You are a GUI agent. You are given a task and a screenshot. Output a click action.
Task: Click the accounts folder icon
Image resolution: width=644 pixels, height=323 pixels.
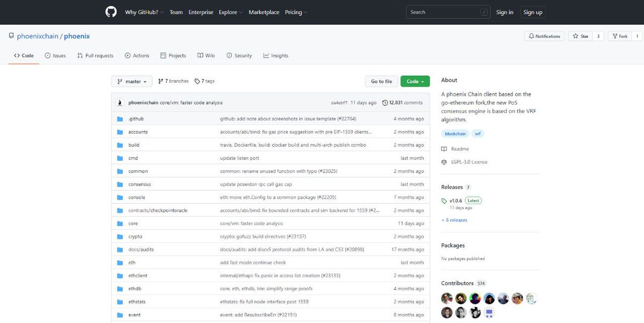(120, 132)
